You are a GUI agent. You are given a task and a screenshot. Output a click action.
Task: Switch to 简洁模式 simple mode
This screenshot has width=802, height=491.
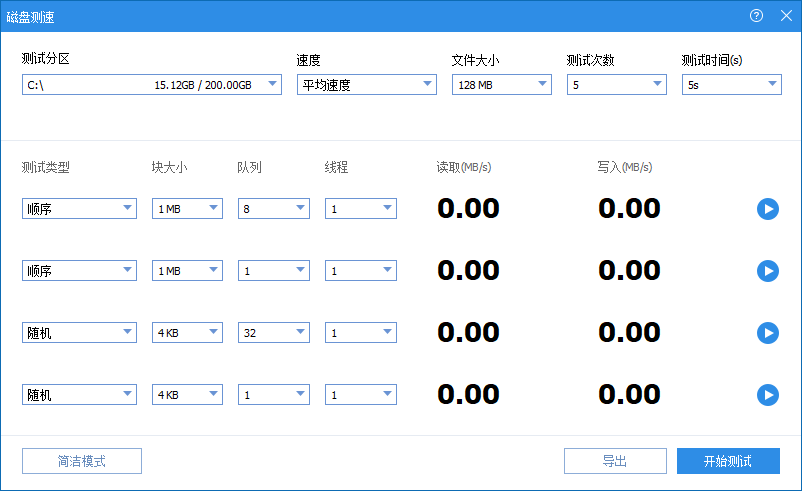82,461
